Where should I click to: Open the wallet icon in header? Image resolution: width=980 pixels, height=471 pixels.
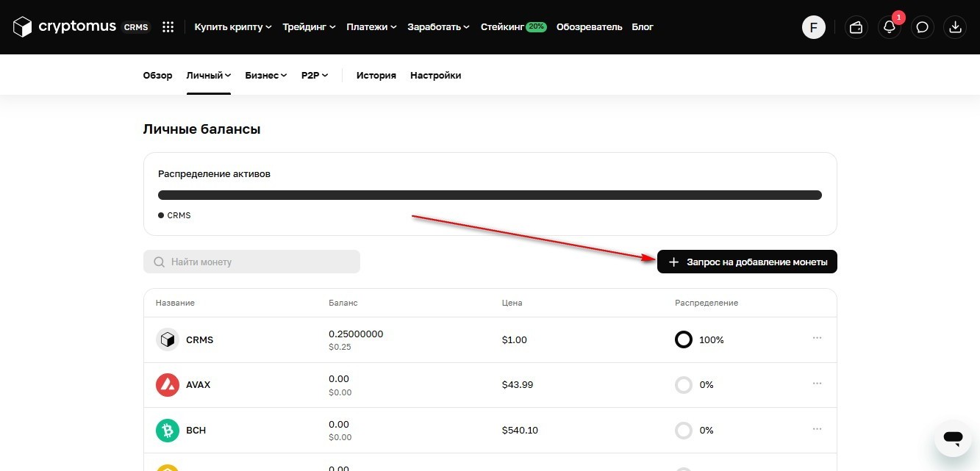pos(856,27)
